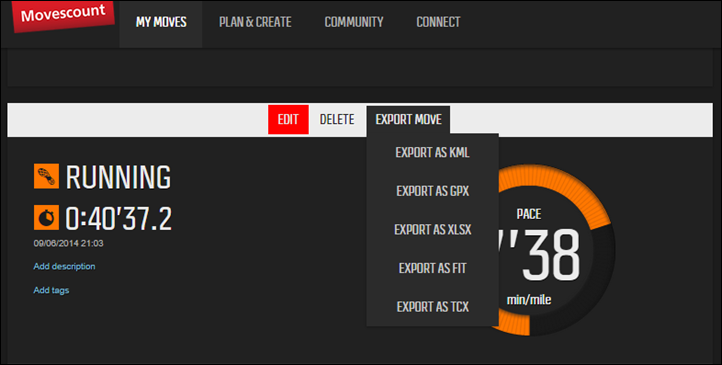The height and width of the screenshot is (365, 722).
Task: Go to Plan & Create tab
Action: (255, 22)
